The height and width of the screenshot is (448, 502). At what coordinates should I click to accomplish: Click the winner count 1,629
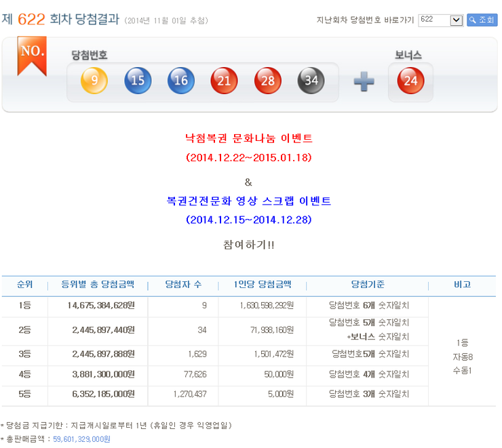pyautogui.click(x=197, y=354)
